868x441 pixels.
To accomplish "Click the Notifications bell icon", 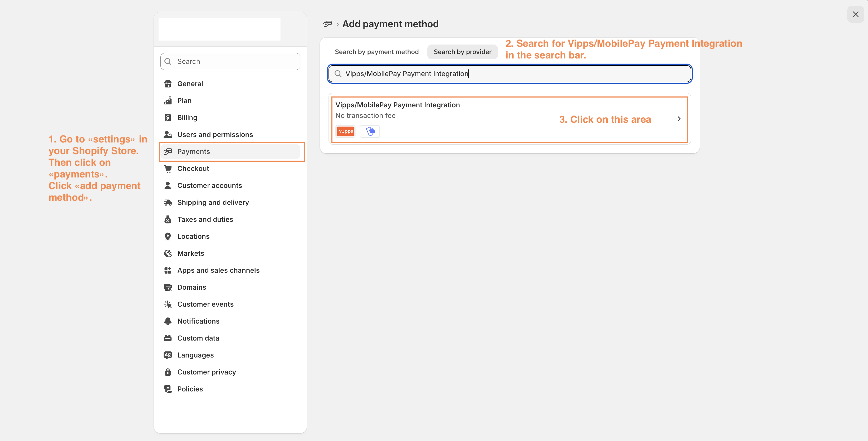I will [168, 321].
